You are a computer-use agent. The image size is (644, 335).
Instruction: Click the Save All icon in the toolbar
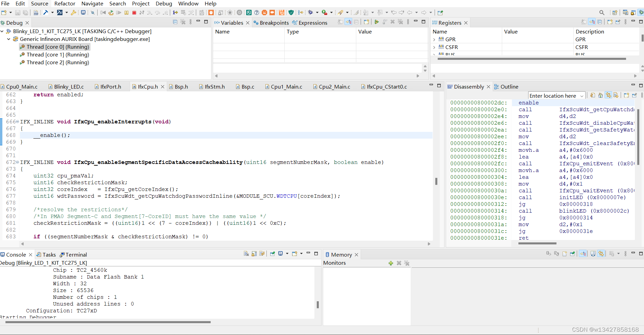coord(25,13)
